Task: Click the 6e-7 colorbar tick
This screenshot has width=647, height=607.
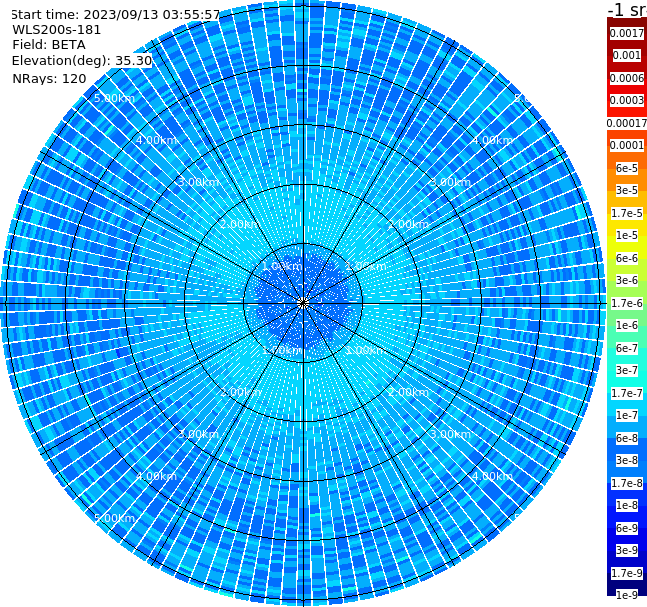Action: tap(627, 348)
